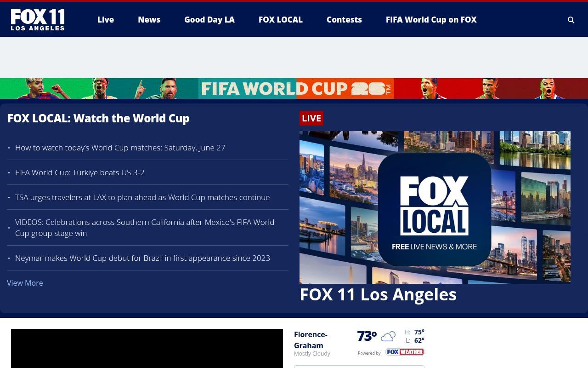Read How to watch today's World Cup matches
The image size is (588, 368).
[120, 148]
